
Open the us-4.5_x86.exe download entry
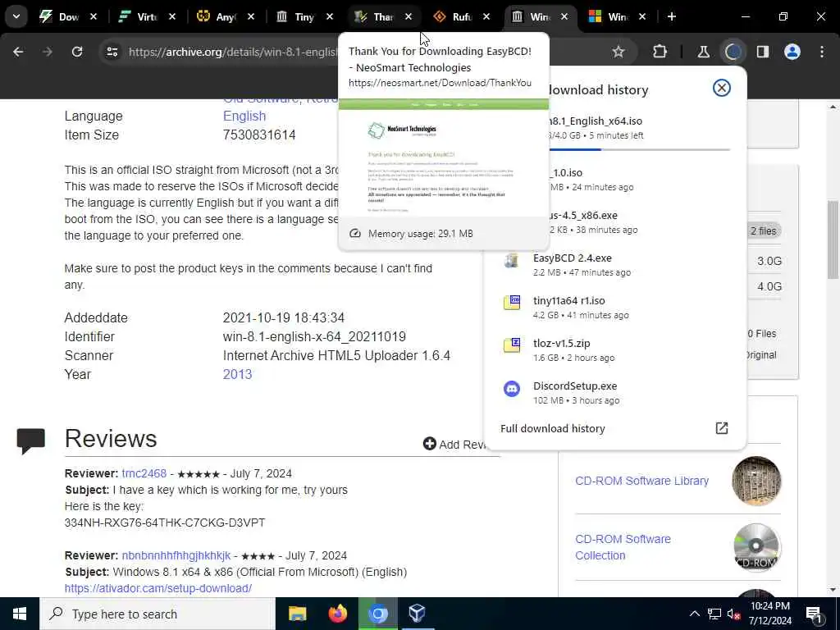(614, 222)
